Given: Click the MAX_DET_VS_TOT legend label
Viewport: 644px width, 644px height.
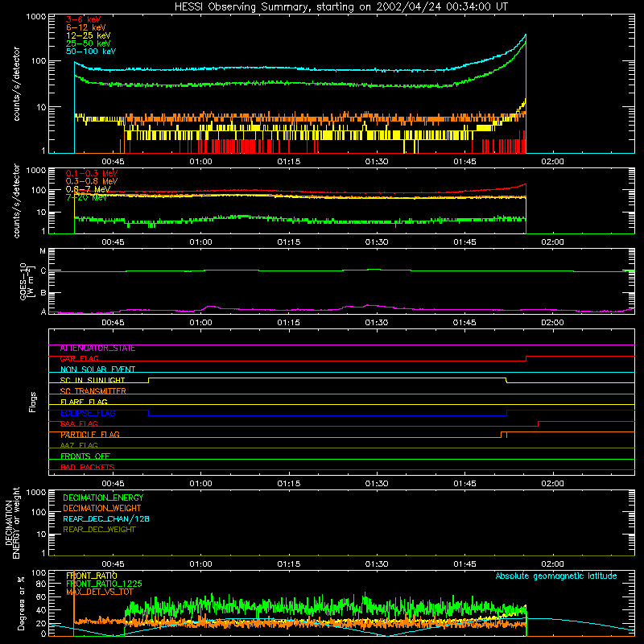Looking at the screenshot, I should [99, 592].
